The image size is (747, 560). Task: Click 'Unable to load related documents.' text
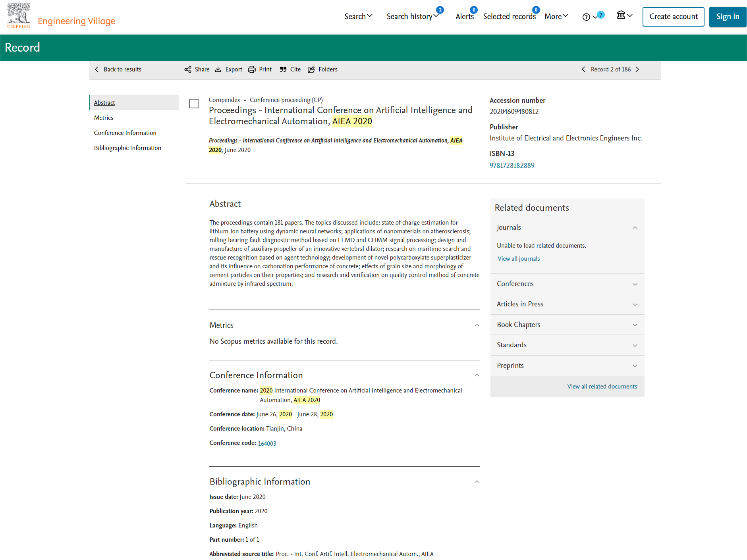click(x=541, y=246)
